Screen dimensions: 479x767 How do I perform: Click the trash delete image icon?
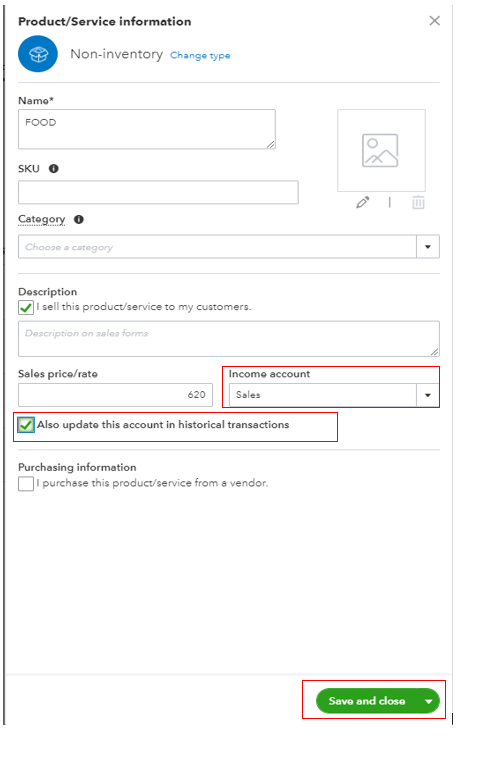[x=418, y=202]
